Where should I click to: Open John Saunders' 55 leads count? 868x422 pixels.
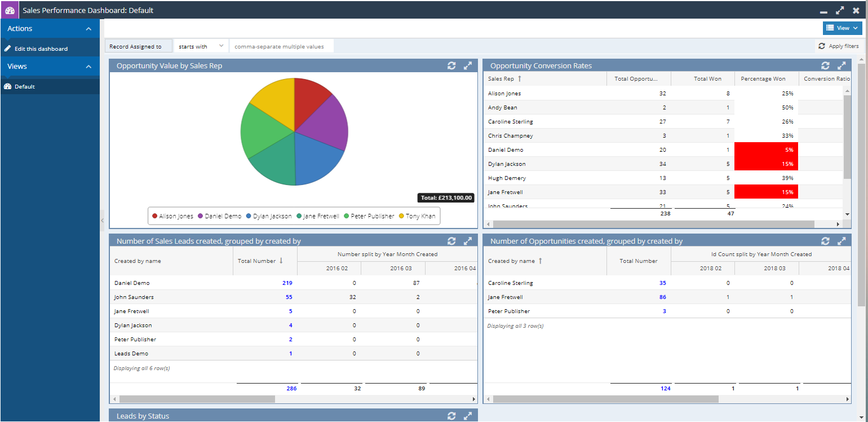point(289,297)
